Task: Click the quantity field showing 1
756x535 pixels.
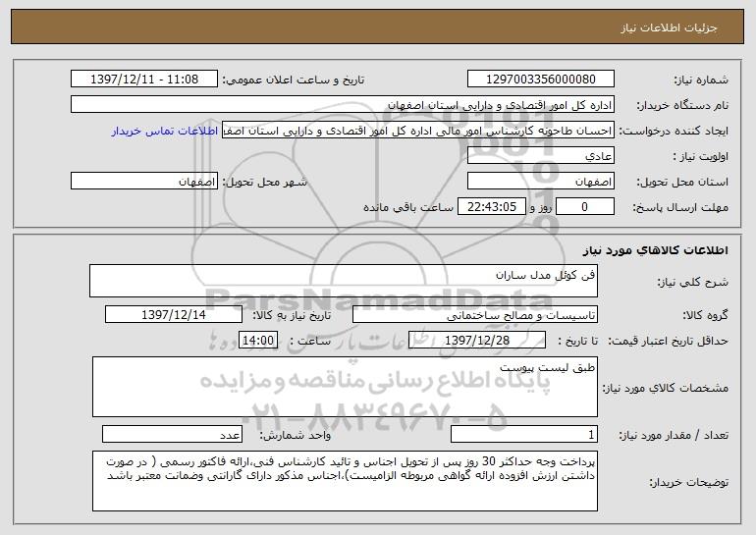Action: tap(524, 435)
